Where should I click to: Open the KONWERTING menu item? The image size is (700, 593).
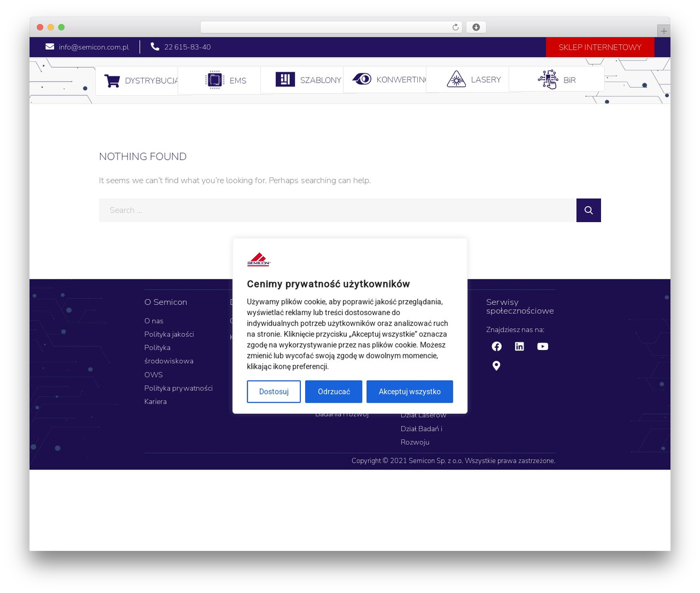click(385, 80)
